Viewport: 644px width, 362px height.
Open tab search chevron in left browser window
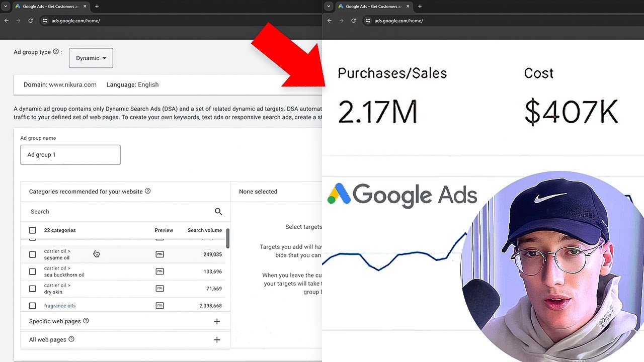(x=6, y=7)
